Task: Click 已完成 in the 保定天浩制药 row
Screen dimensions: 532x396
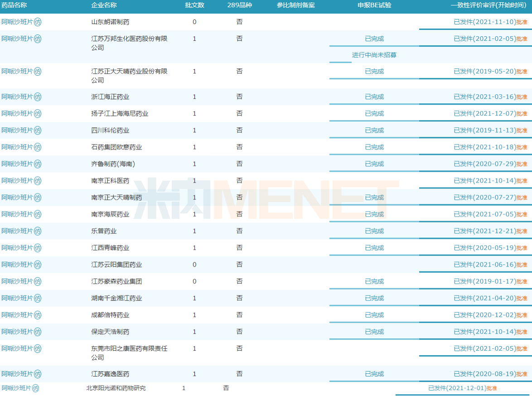Action: tap(374, 332)
